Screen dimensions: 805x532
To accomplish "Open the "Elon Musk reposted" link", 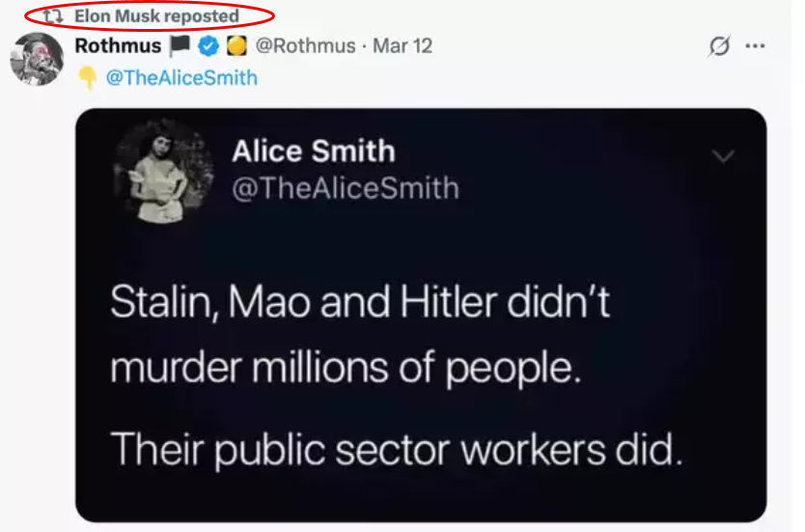I will point(156,15).
